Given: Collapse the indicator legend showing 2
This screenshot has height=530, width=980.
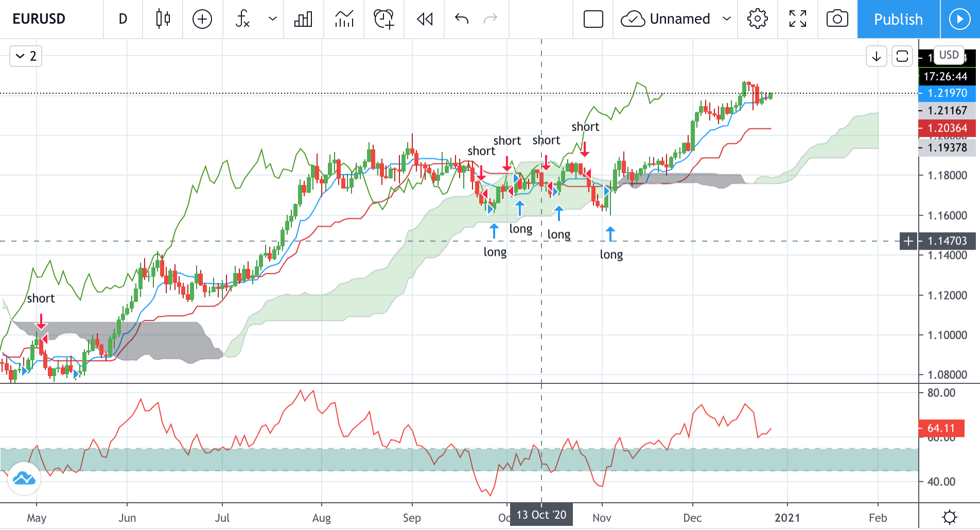Looking at the screenshot, I should [26, 56].
